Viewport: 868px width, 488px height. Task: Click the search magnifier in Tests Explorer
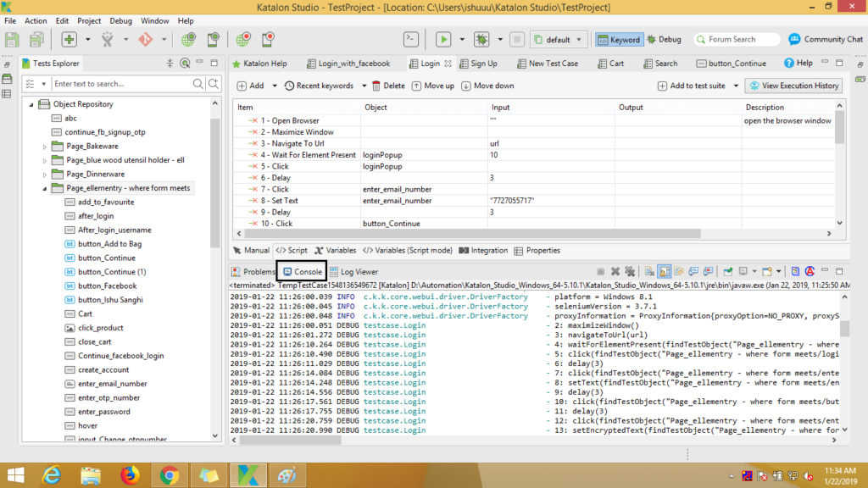coord(198,84)
